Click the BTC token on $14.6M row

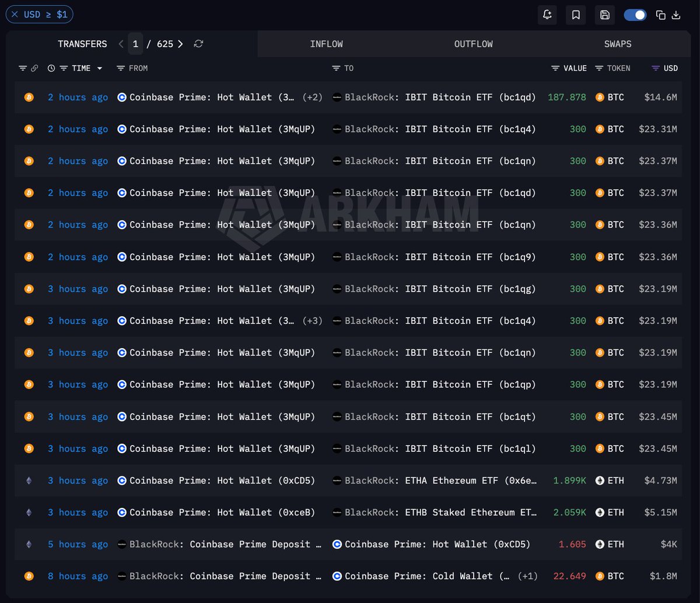pyautogui.click(x=610, y=97)
